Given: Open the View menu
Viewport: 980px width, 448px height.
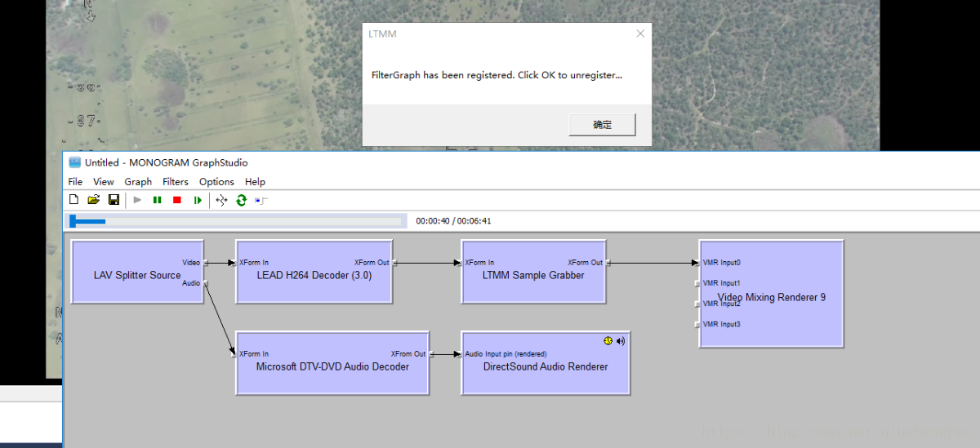Looking at the screenshot, I should click(x=104, y=182).
